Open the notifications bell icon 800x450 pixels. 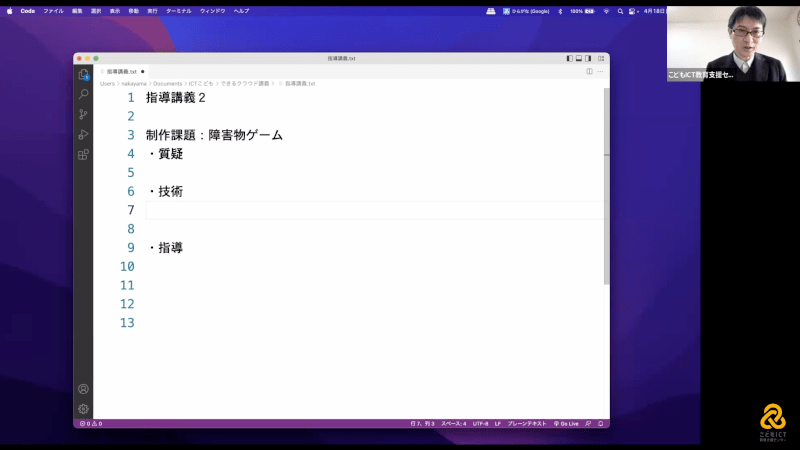(x=601, y=423)
